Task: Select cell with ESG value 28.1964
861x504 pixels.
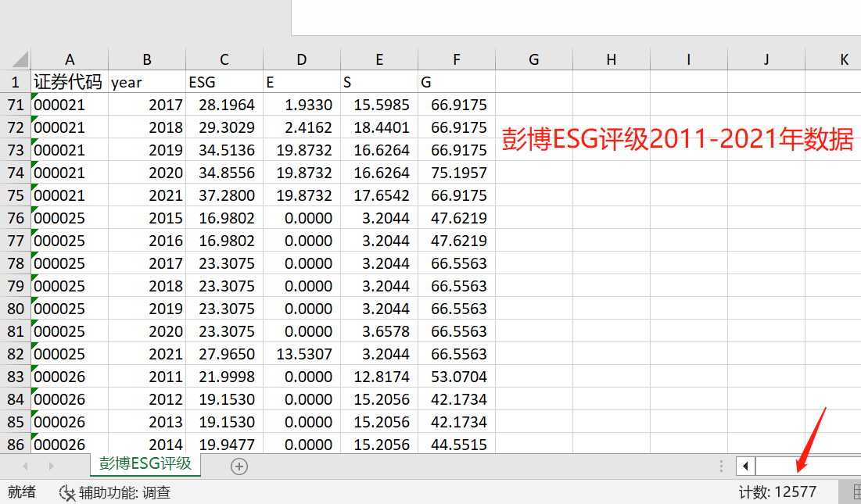Action: 224,104
